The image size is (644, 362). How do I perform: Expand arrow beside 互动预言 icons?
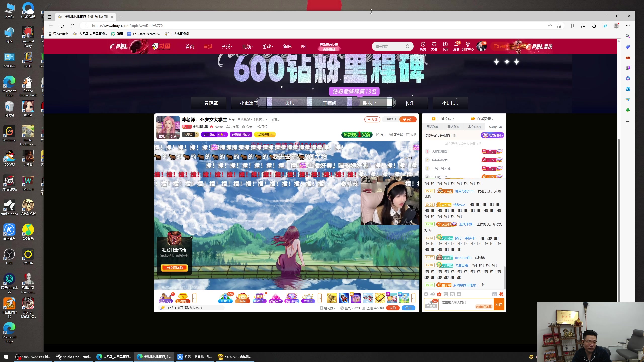click(x=194, y=298)
